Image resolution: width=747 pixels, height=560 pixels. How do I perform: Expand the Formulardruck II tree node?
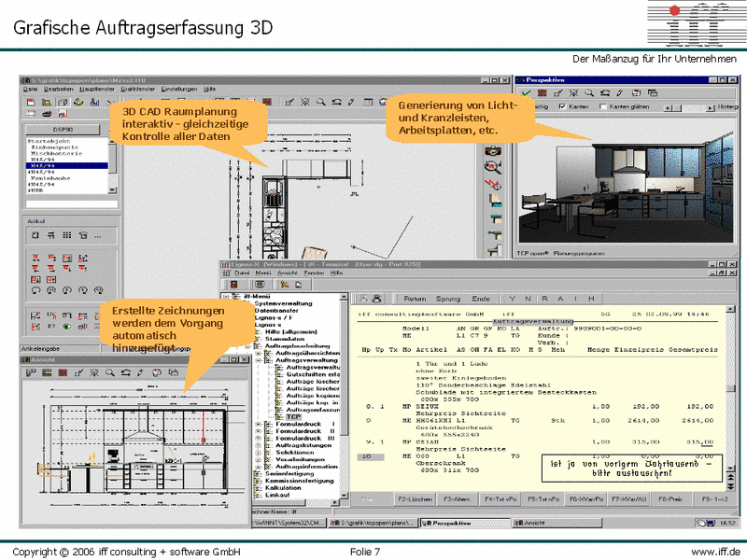259,431
